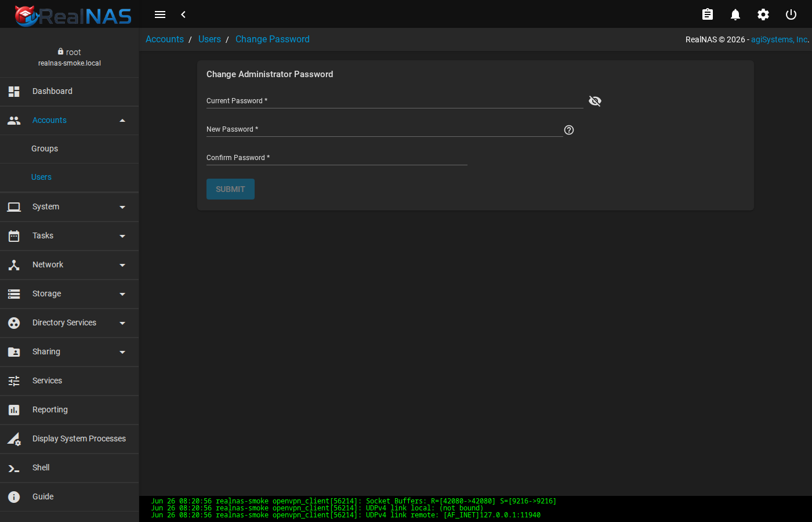This screenshot has height=522, width=812.
Task: Open the settings gear icon
Action: [x=763, y=14]
